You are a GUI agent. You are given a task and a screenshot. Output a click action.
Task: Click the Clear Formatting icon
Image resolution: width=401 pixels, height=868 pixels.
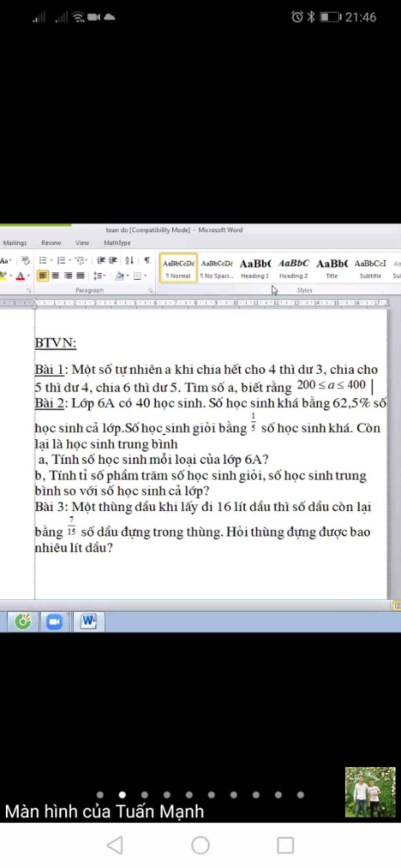point(26,260)
